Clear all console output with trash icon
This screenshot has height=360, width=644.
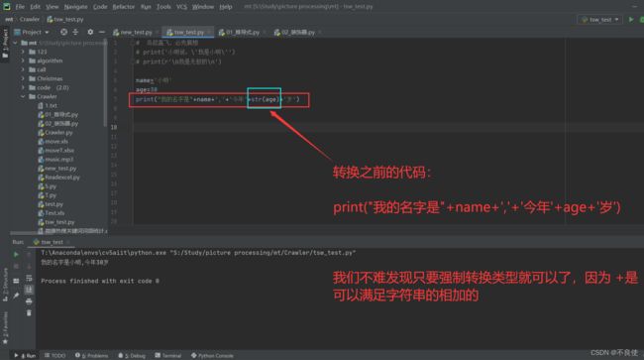29,313
